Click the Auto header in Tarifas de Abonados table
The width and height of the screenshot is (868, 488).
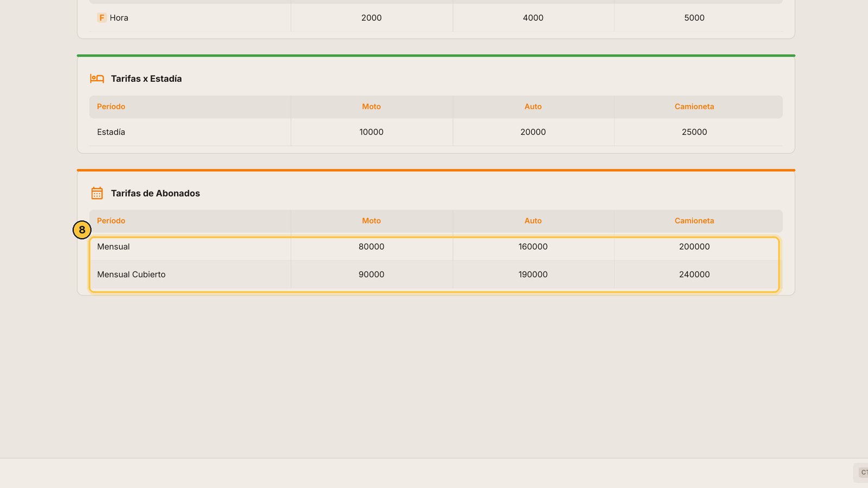[x=533, y=221]
